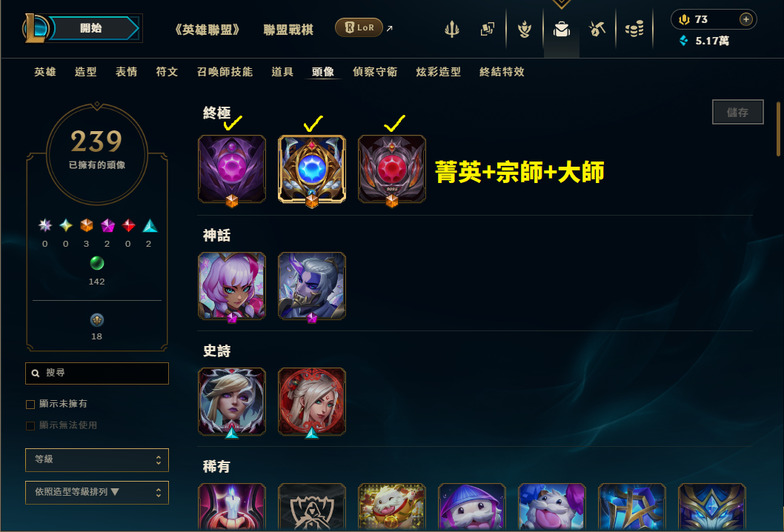Open the Collection briefcase icon
This screenshot has width=784, height=532.
coord(562,30)
